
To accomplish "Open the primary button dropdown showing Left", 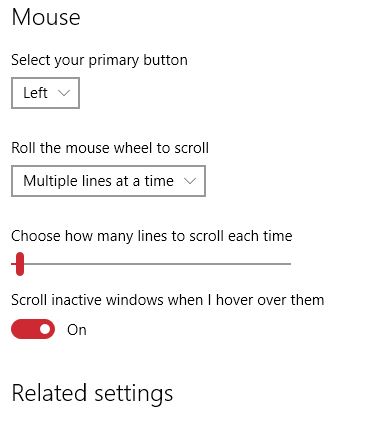I will tap(45, 93).
